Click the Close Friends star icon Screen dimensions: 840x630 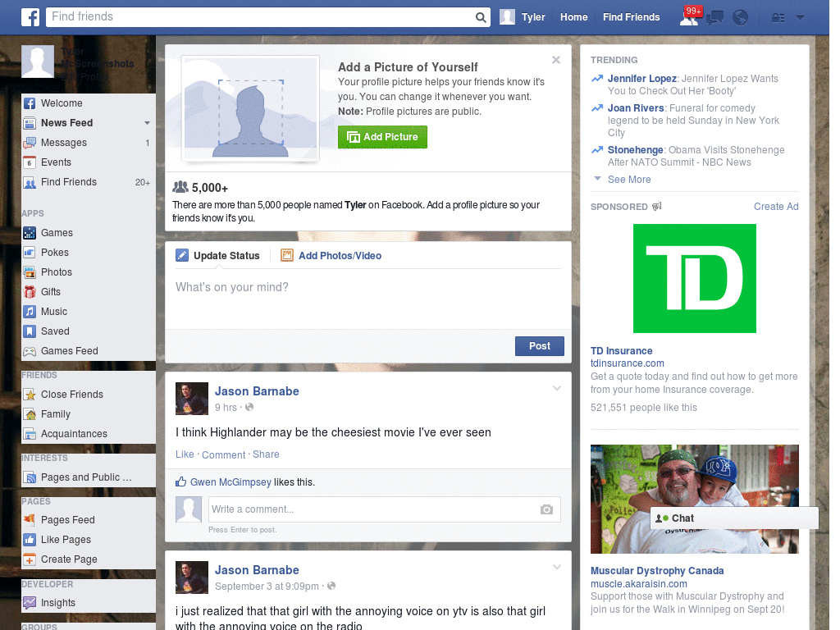30,395
